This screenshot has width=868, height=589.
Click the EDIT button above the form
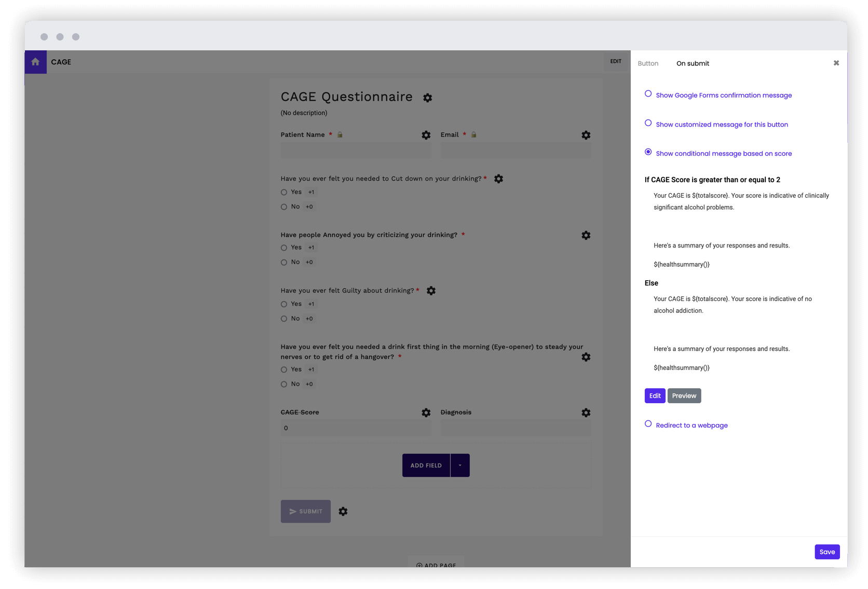616,61
